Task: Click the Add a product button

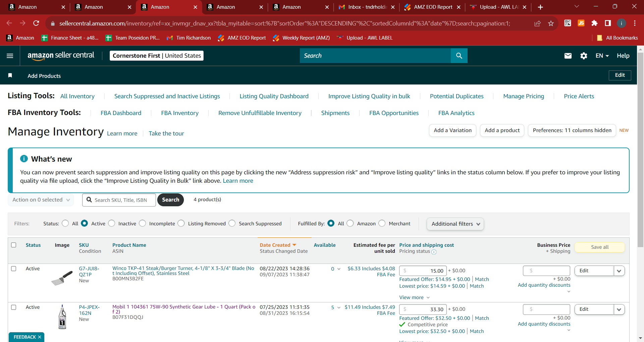Action: [x=502, y=130]
